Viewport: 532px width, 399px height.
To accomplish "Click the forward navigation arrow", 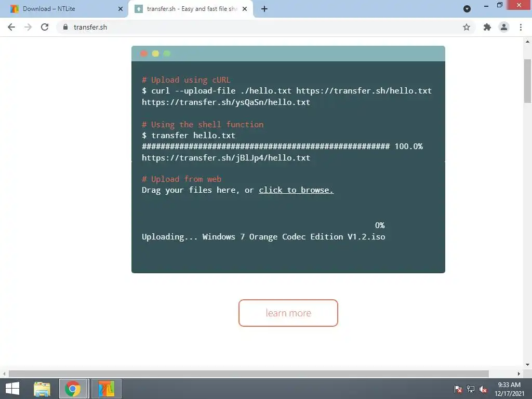I will tap(28, 27).
